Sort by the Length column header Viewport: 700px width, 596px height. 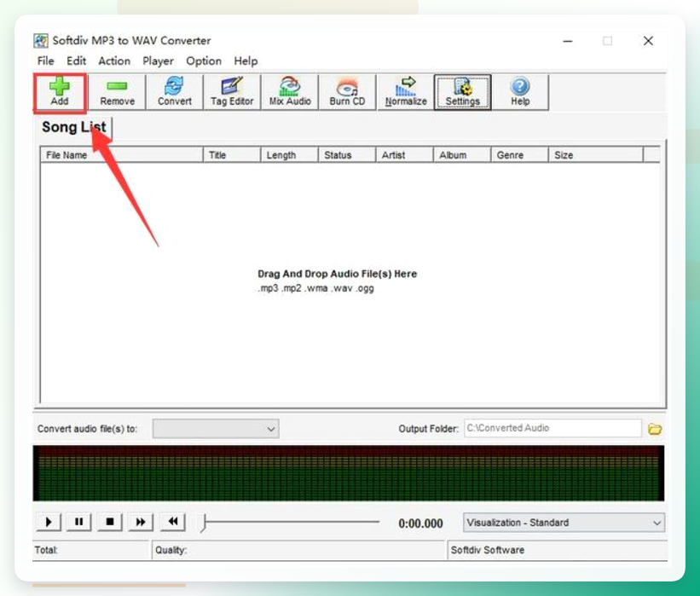pyautogui.click(x=289, y=155)
